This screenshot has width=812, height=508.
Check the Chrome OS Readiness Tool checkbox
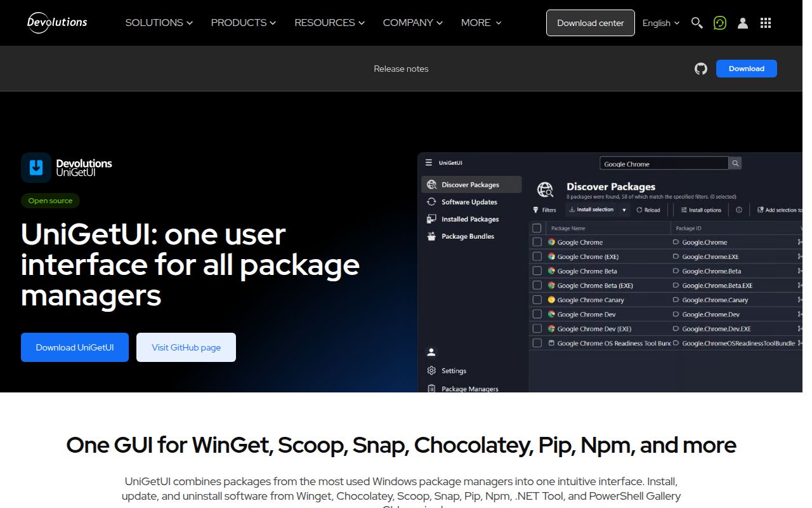point(537,343)
